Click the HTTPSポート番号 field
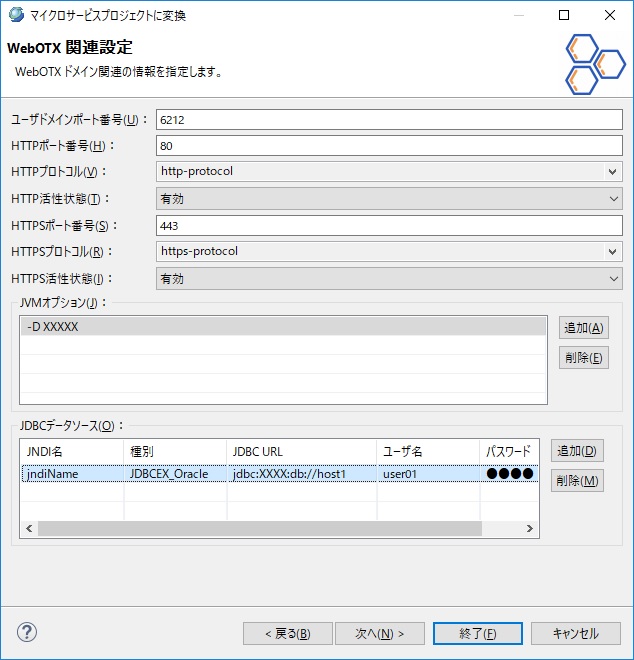 389,225
